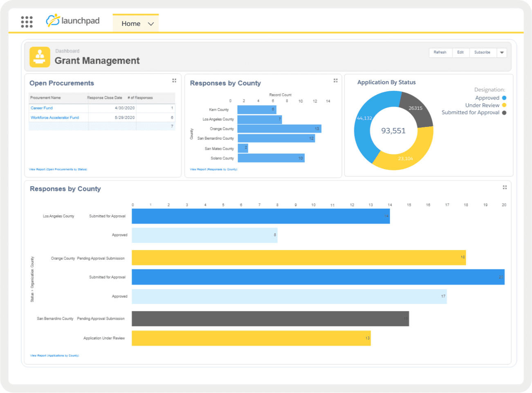
Task: Click the Open Procurements widget title
Action: 62,83
